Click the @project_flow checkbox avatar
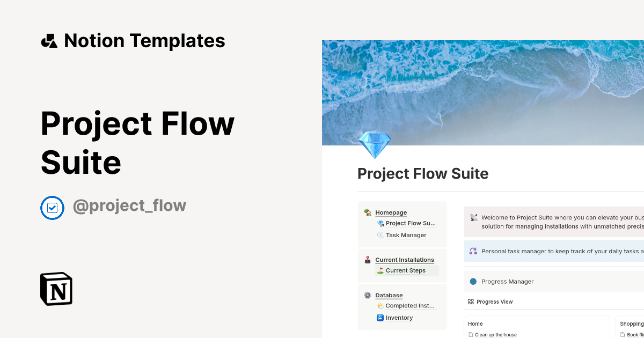Viewport: 644px width, 338px height. click(53, 208)
